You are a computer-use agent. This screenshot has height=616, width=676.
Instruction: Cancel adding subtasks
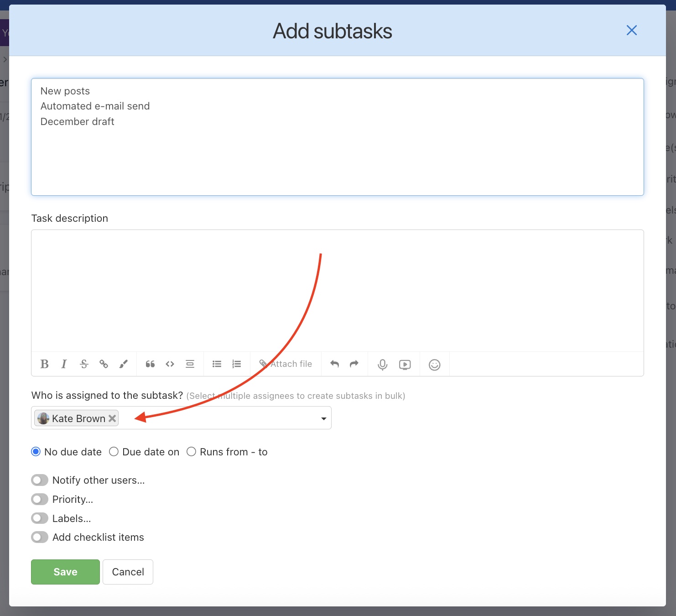128,572
